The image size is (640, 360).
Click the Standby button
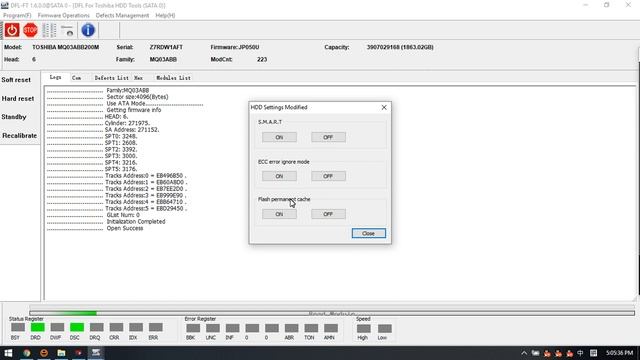pyautogui.click(x=14, y=117)
